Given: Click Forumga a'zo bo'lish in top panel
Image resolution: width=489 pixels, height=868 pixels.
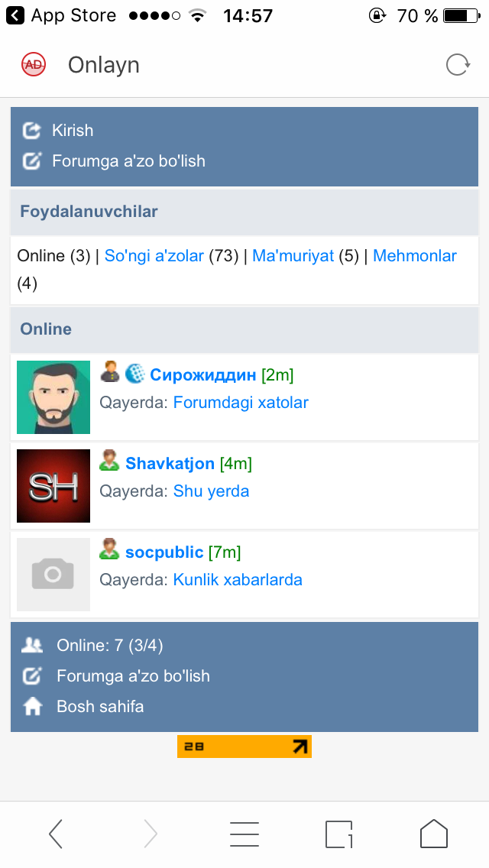Looking at the screenshot, I should 128,161.
